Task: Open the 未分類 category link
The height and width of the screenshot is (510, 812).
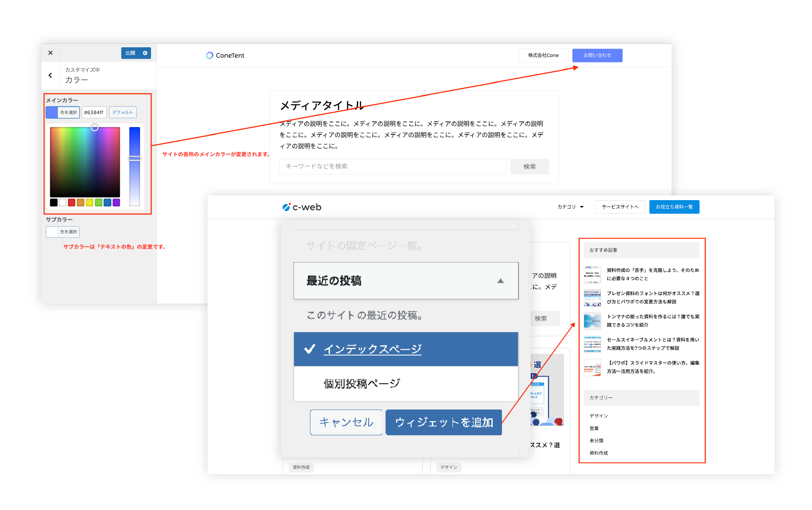Action: click(x=596, y=441)
